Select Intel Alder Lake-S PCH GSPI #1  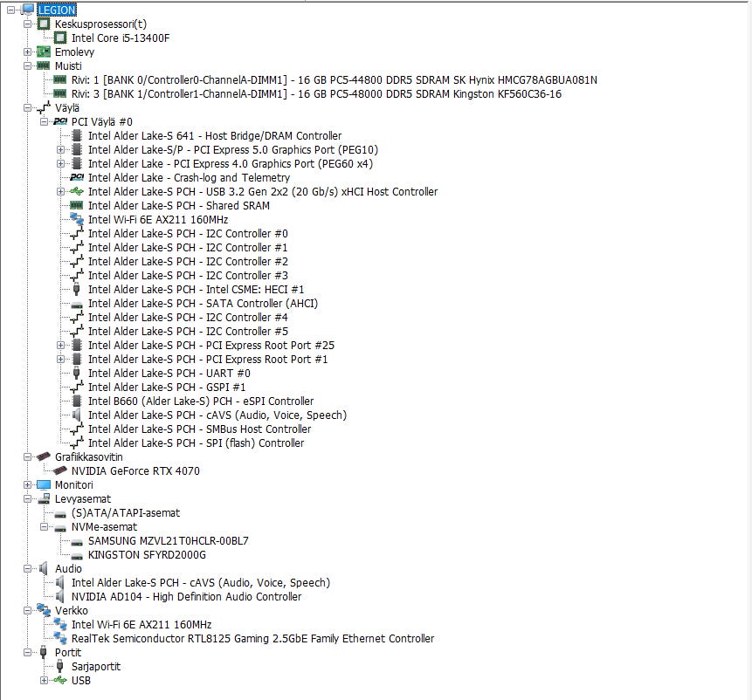(167, 388)
